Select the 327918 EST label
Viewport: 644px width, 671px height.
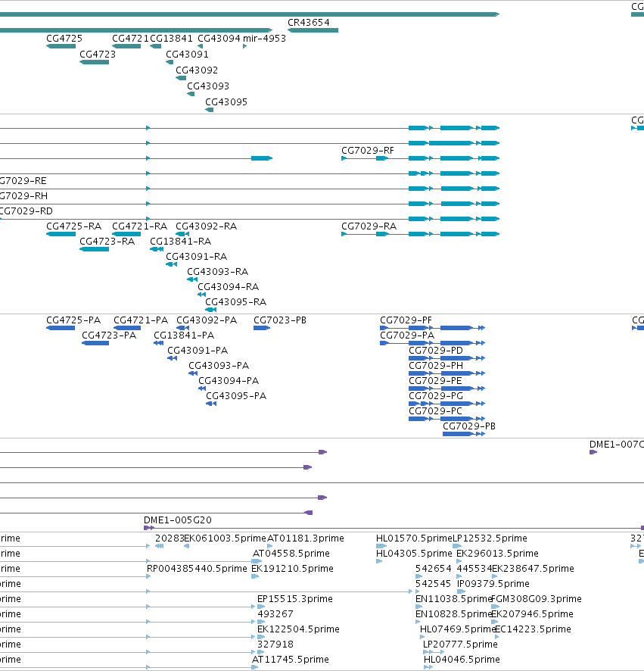tap(275, 644)
